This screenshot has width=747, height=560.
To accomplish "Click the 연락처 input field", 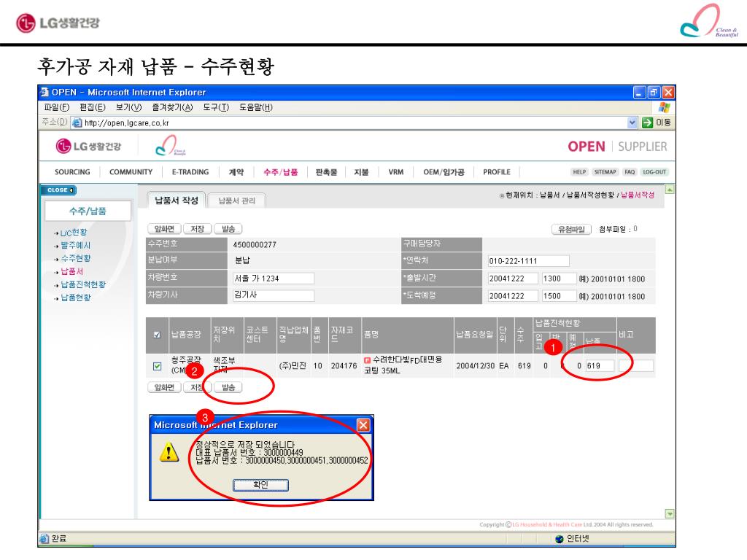I will 528,261.
